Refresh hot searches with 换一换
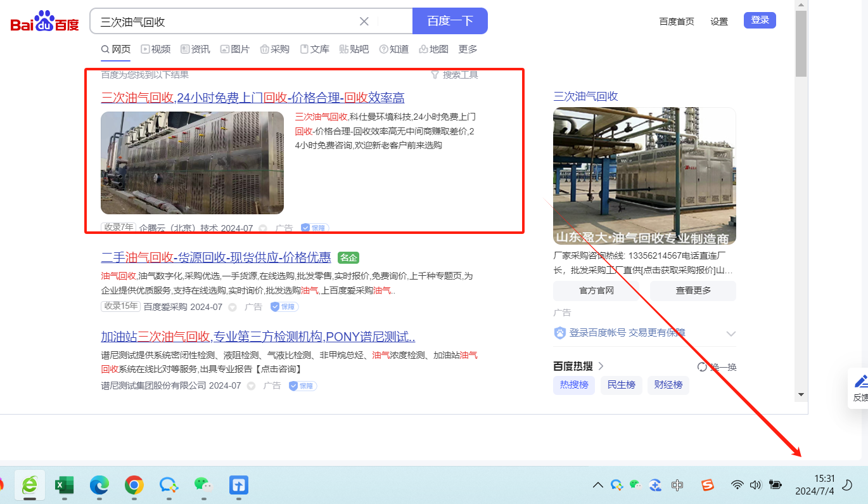This screenshot has width=868, height=504. tap(717, 367)
